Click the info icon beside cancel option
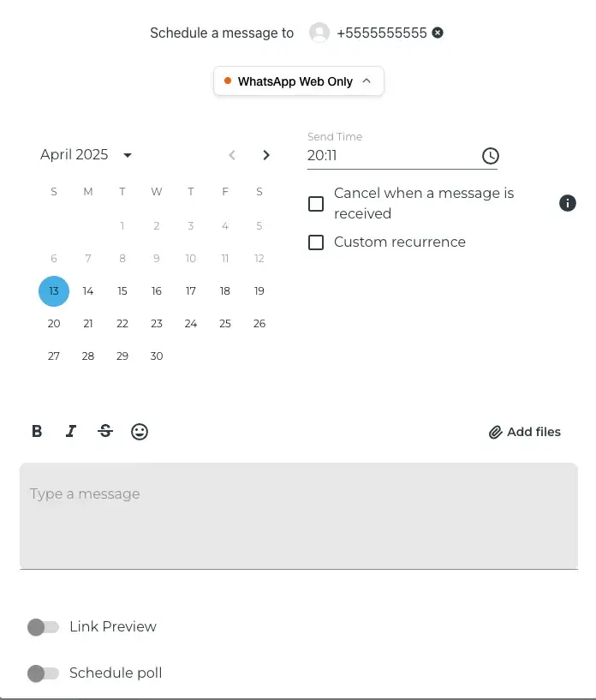This screenshot has height=700, width=596. [567, 203]
